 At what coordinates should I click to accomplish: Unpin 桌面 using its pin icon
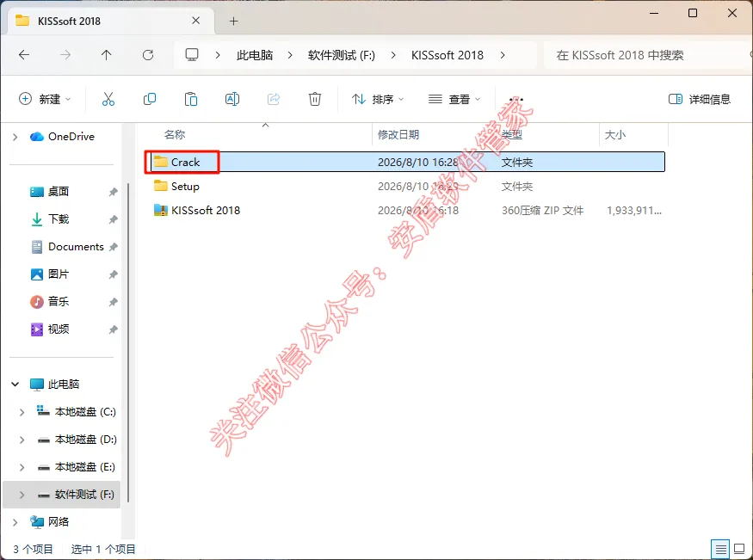[x=113, y=192]
